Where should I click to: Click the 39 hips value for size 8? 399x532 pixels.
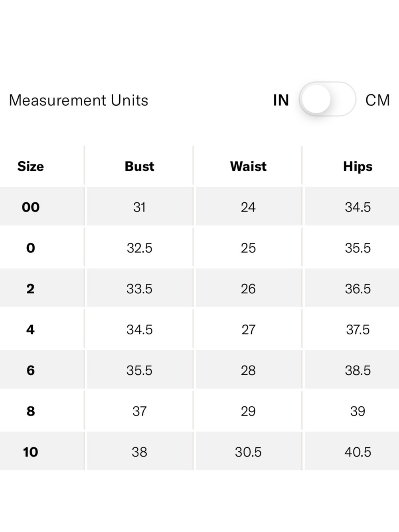(x=358, y=411)
